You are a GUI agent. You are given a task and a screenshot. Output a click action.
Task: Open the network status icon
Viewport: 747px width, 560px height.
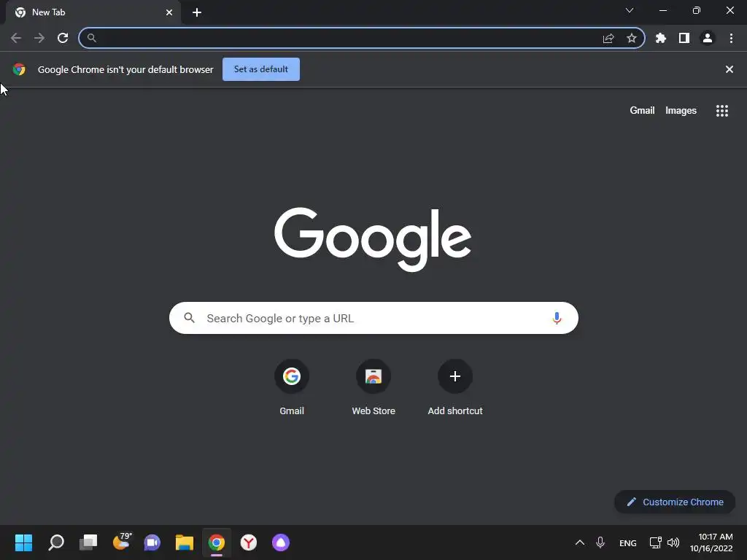coord(656,542)
